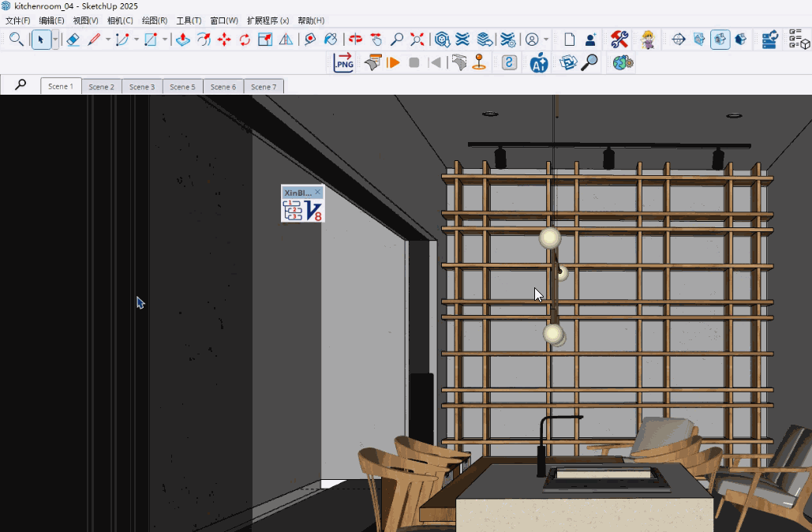
Task: Click the Zoom Extents icon
Action: click(417, 39)
